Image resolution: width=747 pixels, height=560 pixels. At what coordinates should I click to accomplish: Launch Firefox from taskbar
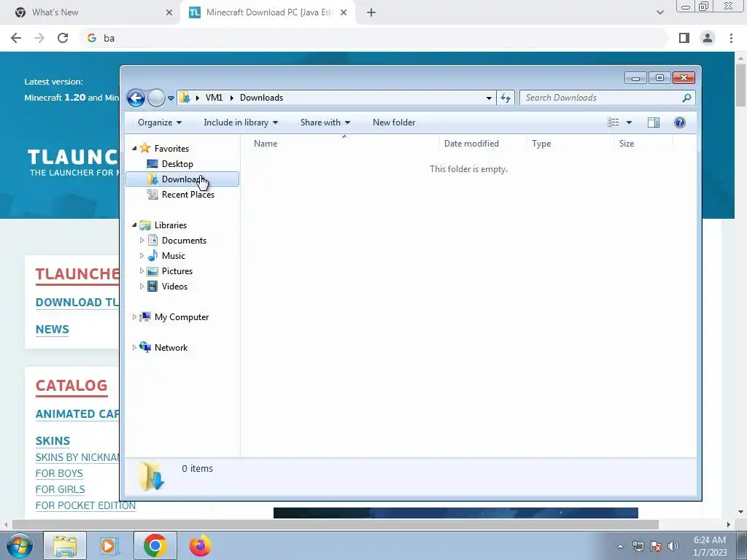pos(200,545)
